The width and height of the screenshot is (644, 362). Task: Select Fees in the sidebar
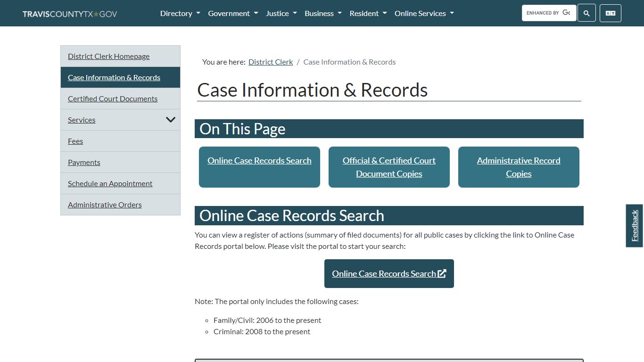75,141
